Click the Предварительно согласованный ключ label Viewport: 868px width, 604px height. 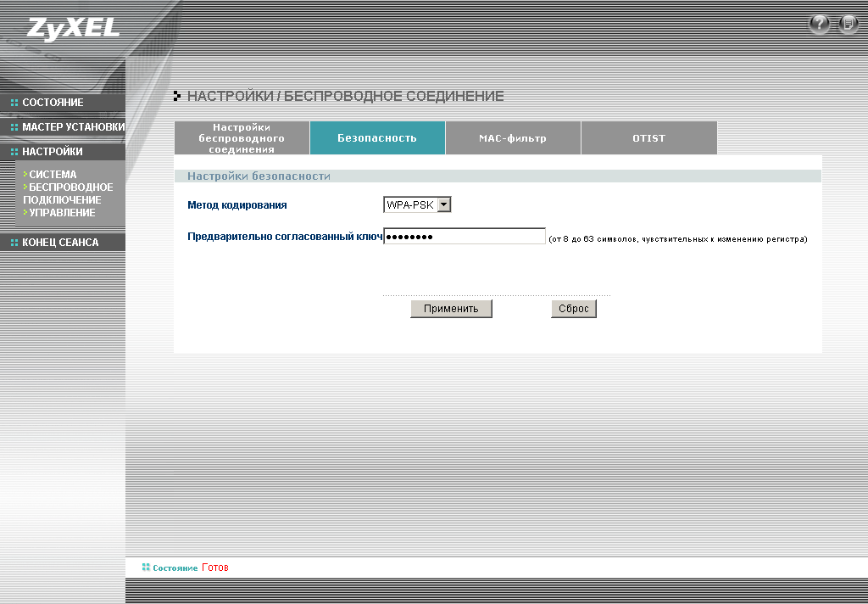[x=285, y=237]
